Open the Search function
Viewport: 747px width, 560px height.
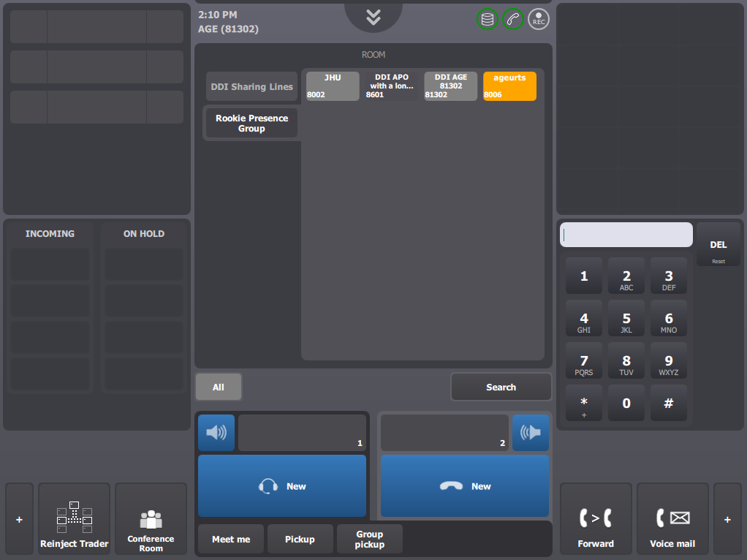(501, 387)
